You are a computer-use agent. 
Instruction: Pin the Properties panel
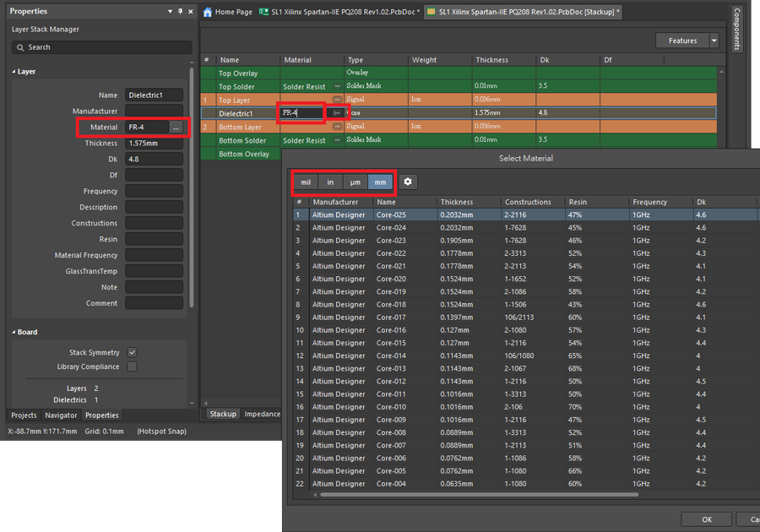click(180, 12)
